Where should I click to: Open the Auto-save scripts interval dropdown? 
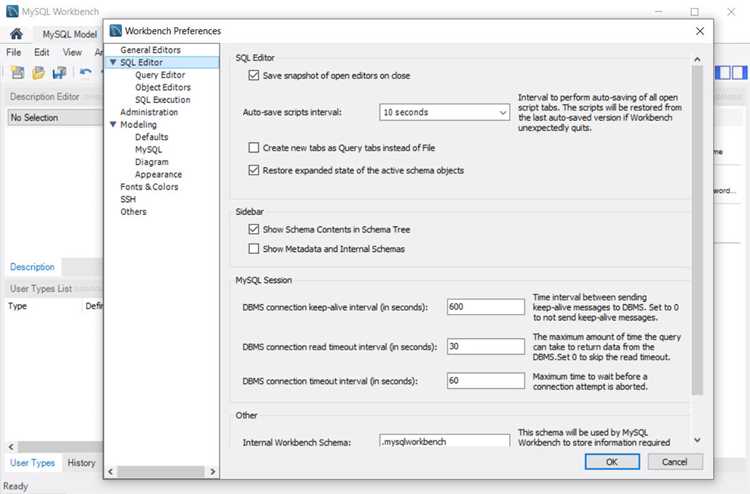pos(444,112)
